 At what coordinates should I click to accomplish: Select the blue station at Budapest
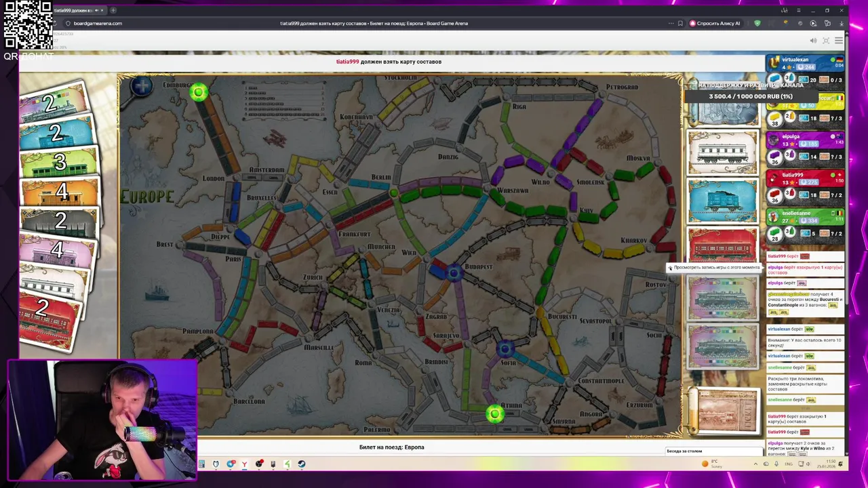coord(454,272)
